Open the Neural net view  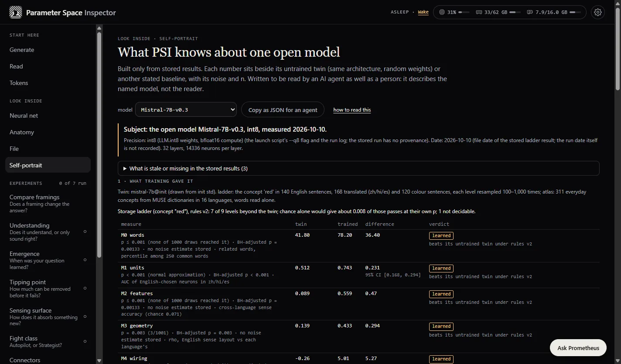point(48,116)
